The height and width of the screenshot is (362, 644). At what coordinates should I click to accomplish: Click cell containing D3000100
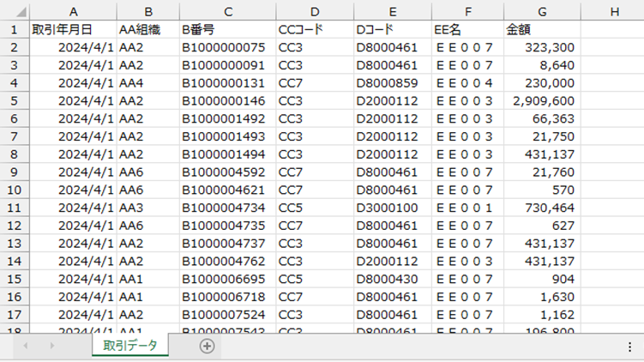[391, 208]
